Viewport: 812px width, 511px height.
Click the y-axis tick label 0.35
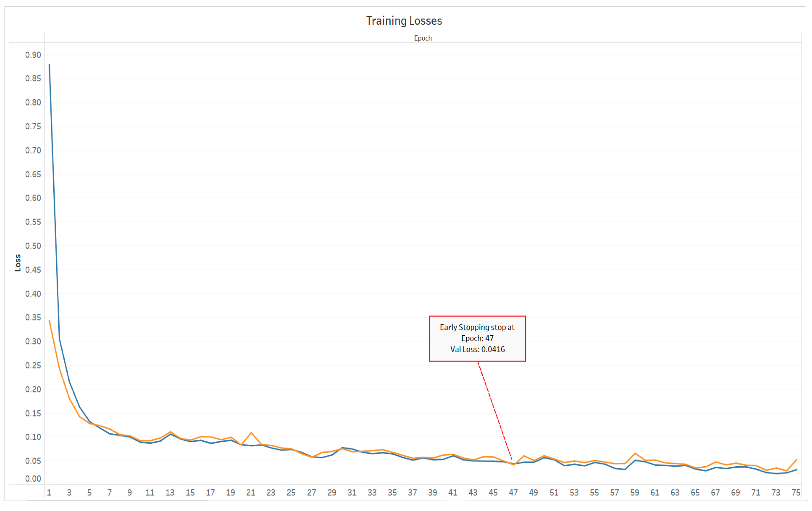click(33, 318)
